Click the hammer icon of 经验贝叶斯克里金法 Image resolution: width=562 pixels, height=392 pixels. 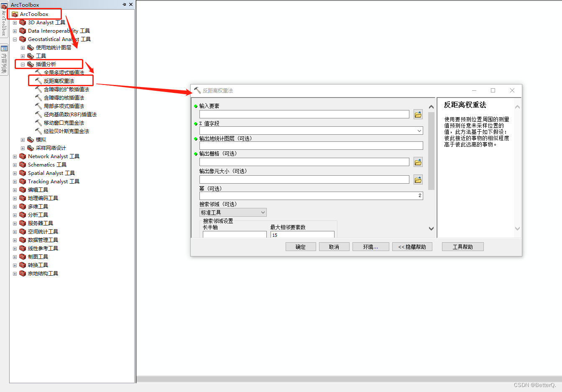pyautogui.click(x=38, y=131)
